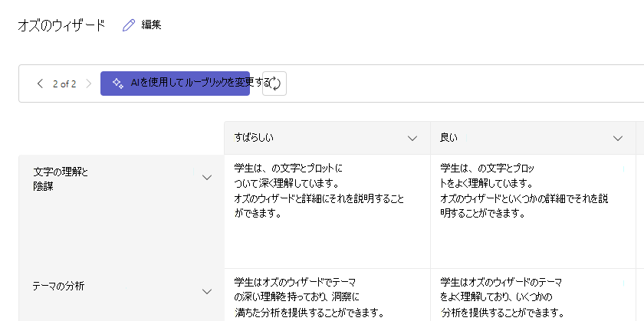Click sparkle icon on the AI button
This screenshot has width=644, height=321.
click(118, 84)
